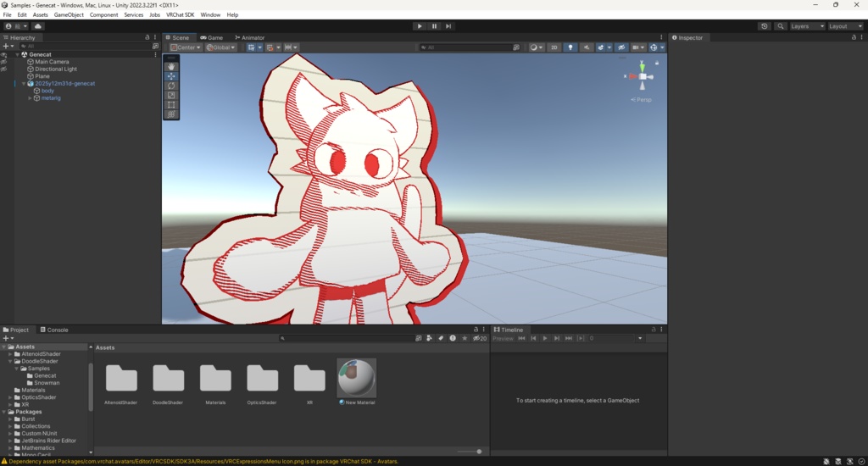The image size is (868, 466).
Task: Open the Center pivot mode dropdown
Action: click(186, 47)
